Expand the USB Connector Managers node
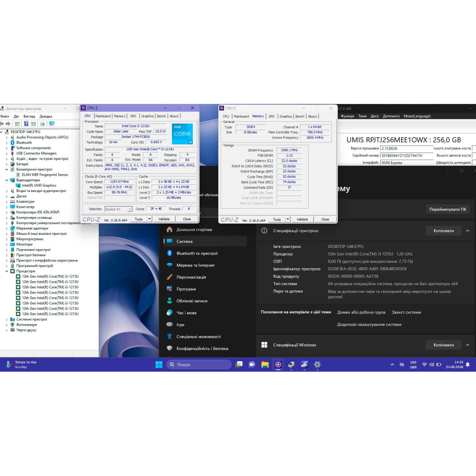The image size is (476, 476). pos(7,153)
